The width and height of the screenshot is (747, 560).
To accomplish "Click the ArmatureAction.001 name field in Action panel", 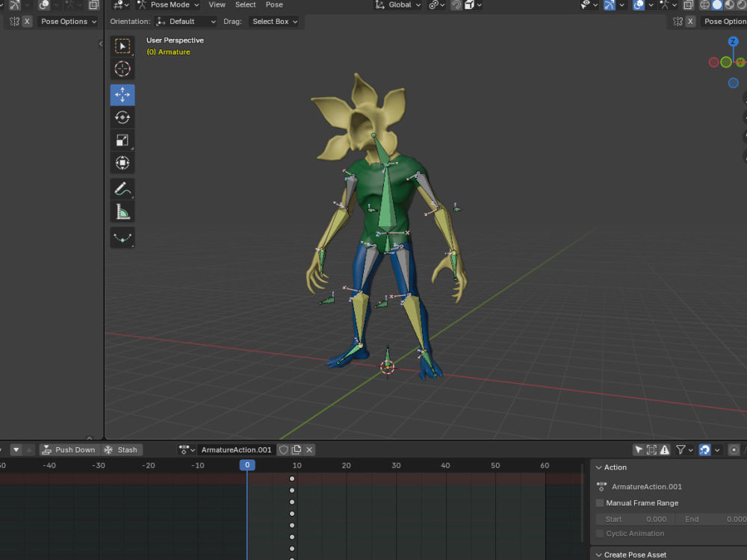I will click(646, 487).
